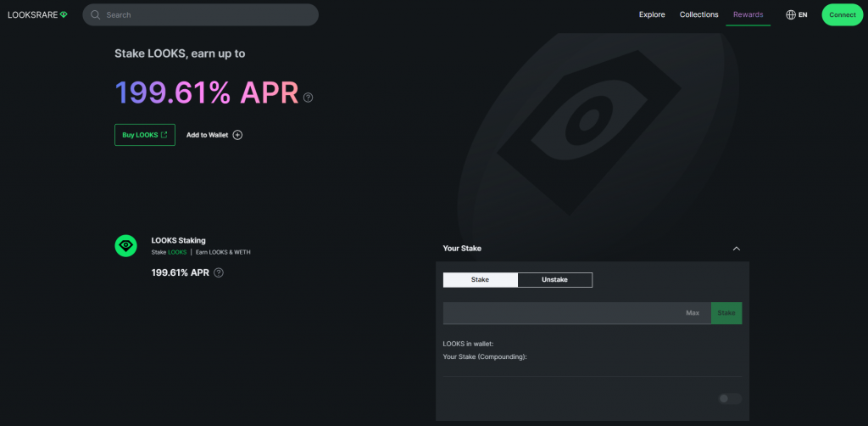This screenshot has height=426, width=868.
Task: Click the Max button in amount field
Action: tap(693, 313)
